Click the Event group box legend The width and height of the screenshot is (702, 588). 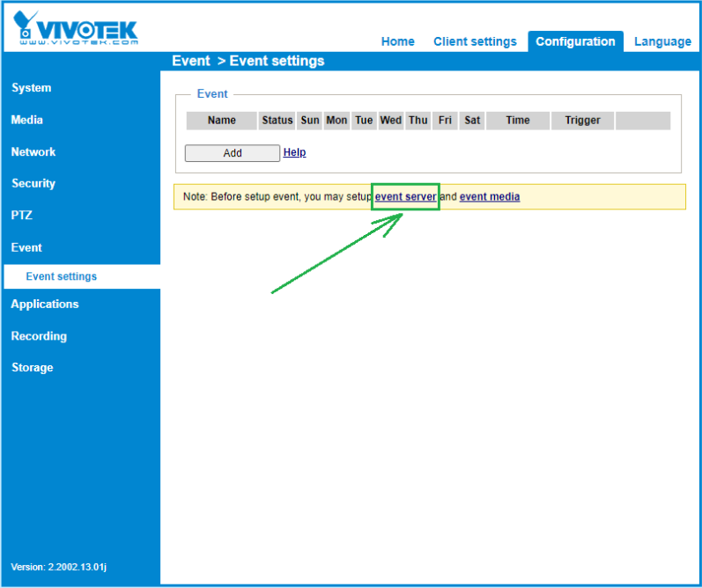(212, 94)
